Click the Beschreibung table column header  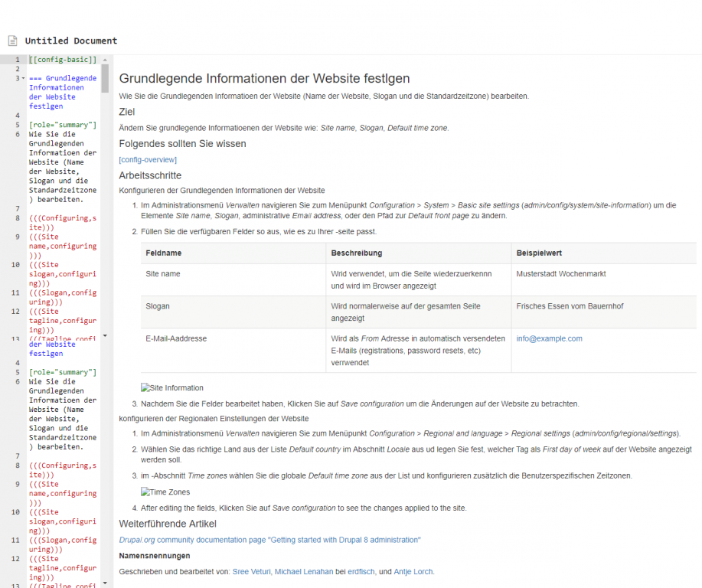click(x=356, y=253)
